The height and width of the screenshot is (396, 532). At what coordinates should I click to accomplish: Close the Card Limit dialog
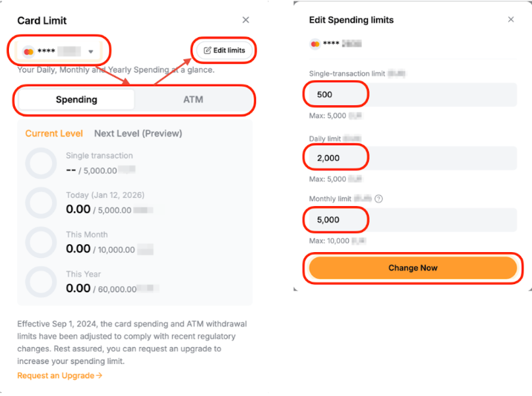tap(246, 20)
